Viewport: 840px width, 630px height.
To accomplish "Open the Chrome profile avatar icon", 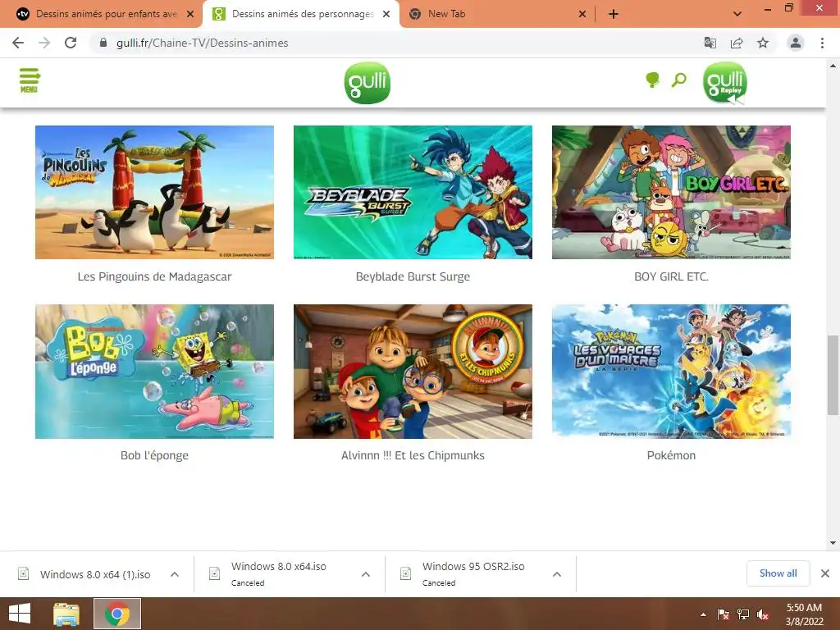I will click(x=796, y=43).
